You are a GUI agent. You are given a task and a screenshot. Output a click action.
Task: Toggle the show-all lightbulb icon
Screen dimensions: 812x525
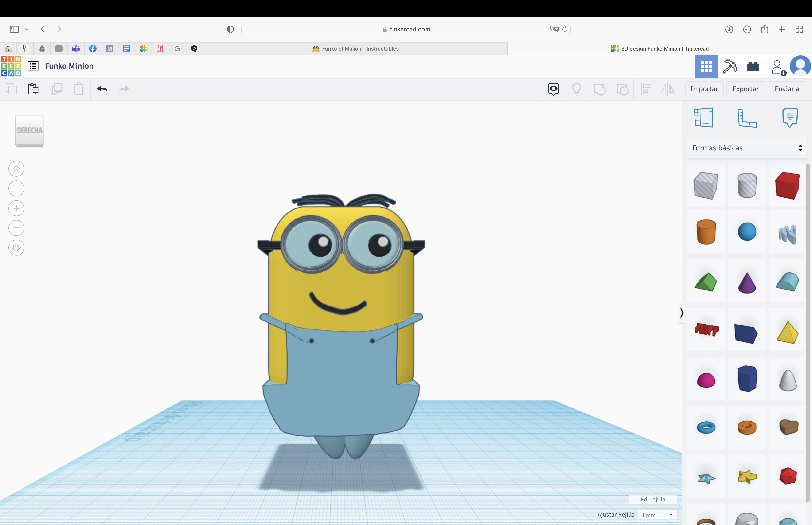click(x=577, y=89)
